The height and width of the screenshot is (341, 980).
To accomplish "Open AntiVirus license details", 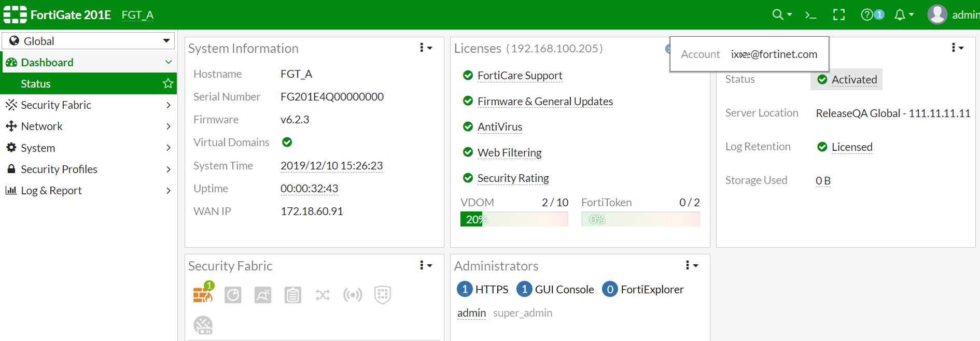I will pyautogui.click(x=500, y=127).
